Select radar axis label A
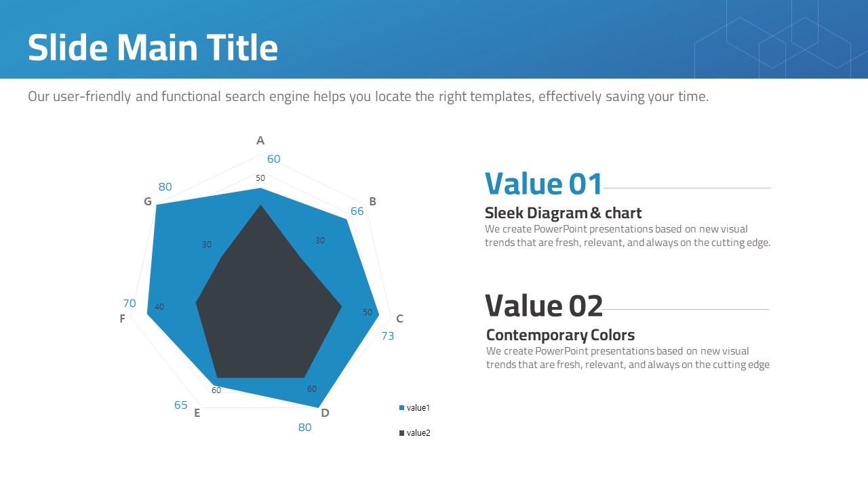868x488 pixels. pyautogui.click(x=260, y=141)
